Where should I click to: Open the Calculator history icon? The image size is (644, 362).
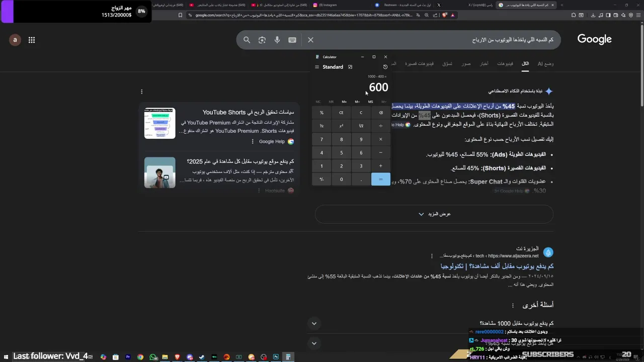coord(385,67)
